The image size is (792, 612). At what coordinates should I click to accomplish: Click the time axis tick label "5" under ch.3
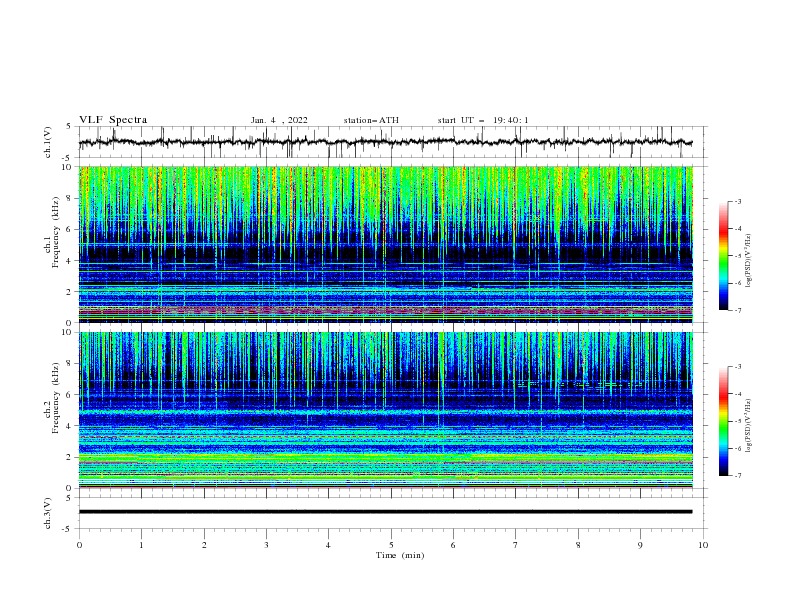pyautogui.click(x=391, y=545)
